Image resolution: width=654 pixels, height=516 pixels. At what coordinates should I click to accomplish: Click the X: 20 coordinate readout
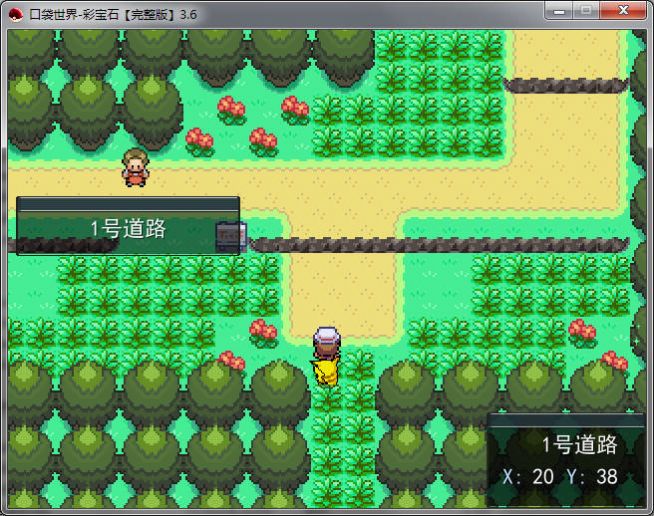tap(528, 477)
